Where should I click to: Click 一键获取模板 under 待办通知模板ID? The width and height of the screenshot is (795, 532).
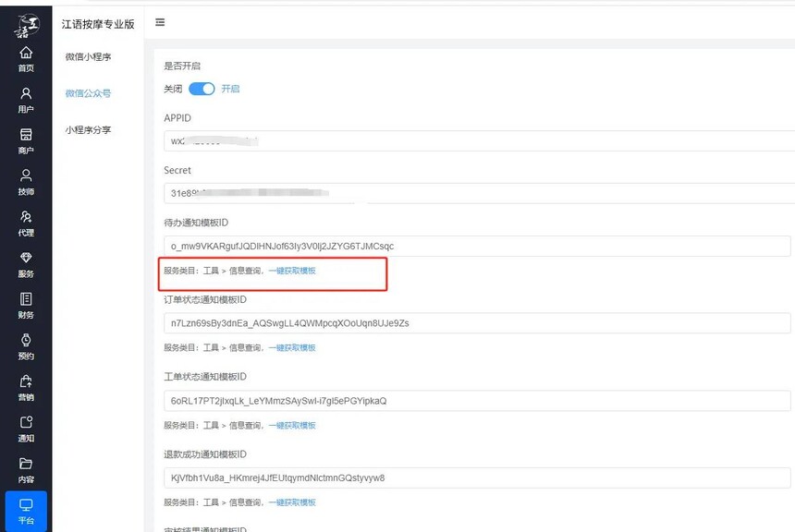(292, 271)
